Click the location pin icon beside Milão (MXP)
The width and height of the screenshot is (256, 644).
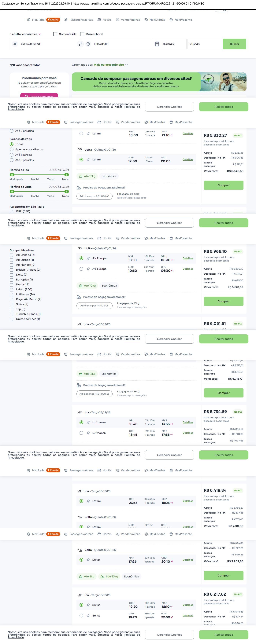pos(88,44)
